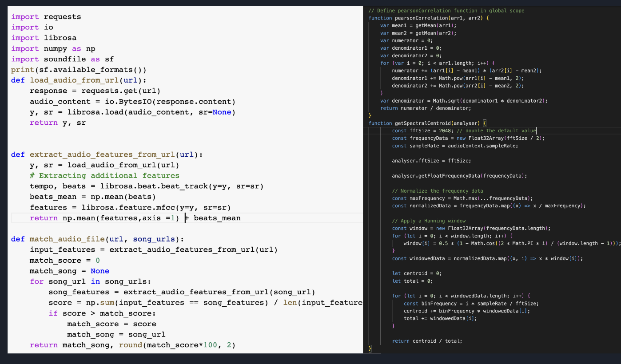Click the 'let centroid = 0;' line
The height and width of the screenshot is (364, 621).
tap(417, 273)
